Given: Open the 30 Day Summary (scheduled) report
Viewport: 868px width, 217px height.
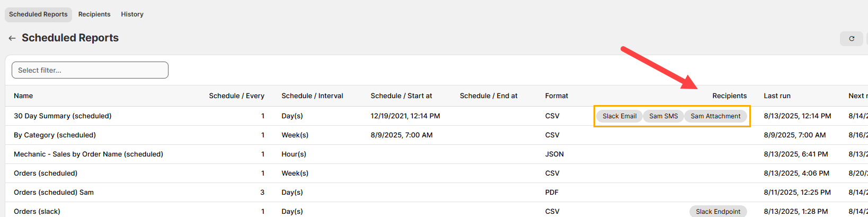Looking at the screenshot, I should pos(63,116).
